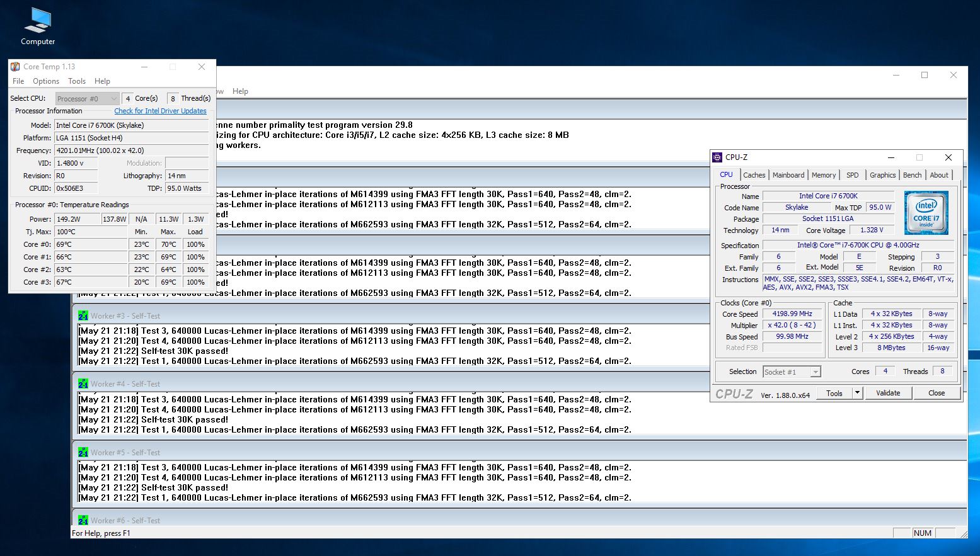Screen dimensions: 980x556
Task: Click the Package Socket 1151 LGA value
Action: point(828,218)
